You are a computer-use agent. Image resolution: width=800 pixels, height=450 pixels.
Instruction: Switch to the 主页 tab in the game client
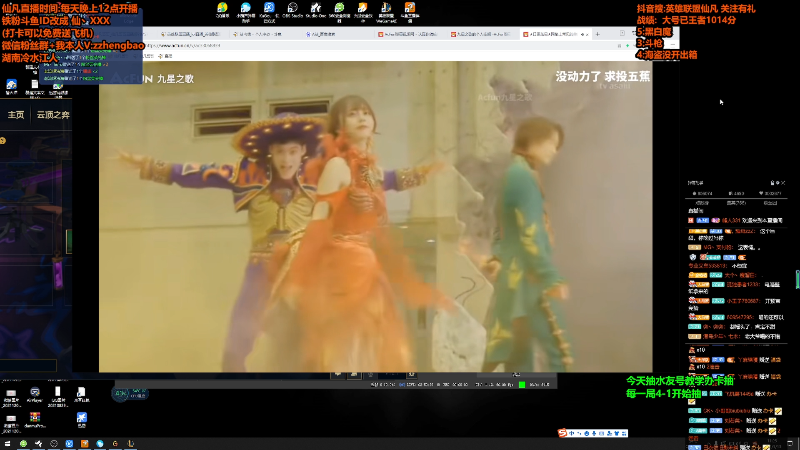tap(16, 115)
